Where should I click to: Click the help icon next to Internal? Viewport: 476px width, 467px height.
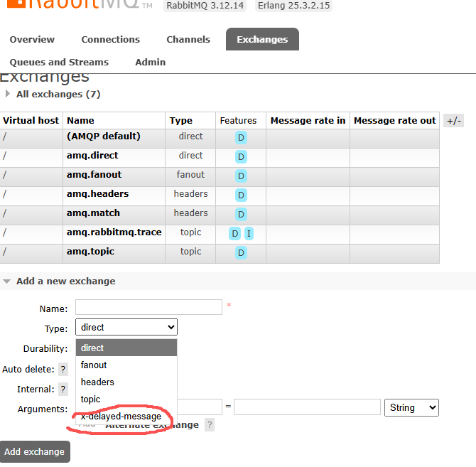[63, 390]
